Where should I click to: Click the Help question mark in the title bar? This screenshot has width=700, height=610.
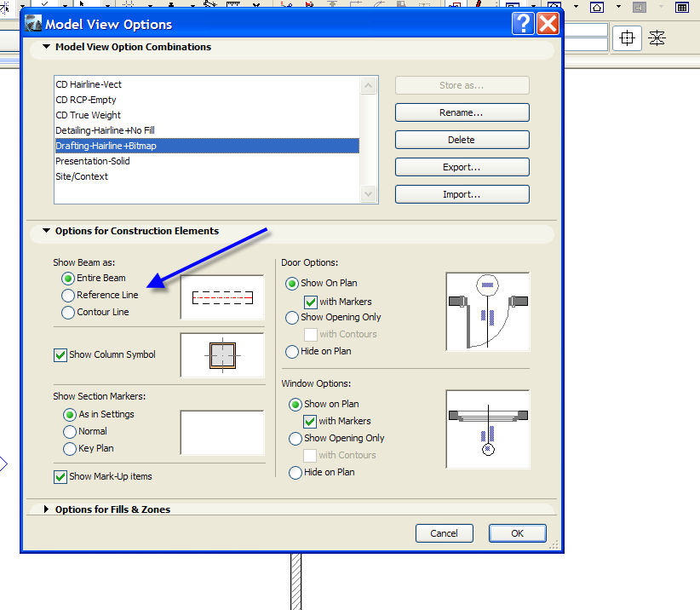tap(522, 23)
